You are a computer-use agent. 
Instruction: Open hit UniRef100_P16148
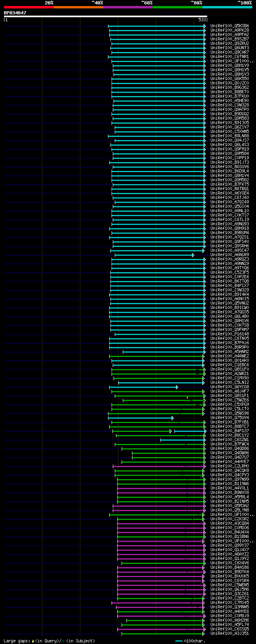[230, 334]
